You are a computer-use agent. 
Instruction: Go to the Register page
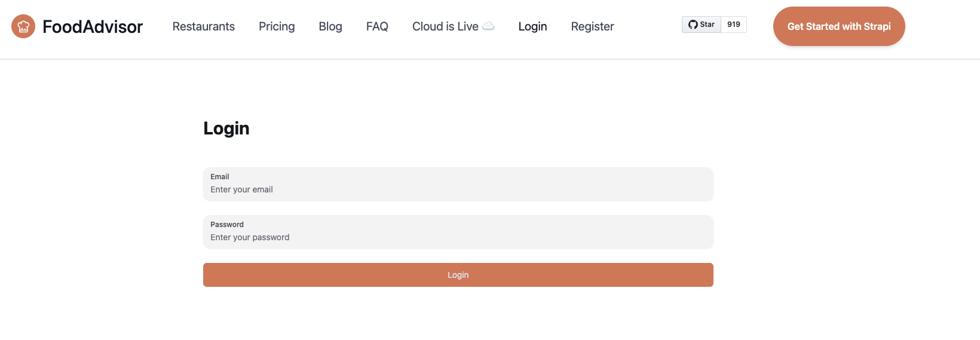(x=592, y=26)
